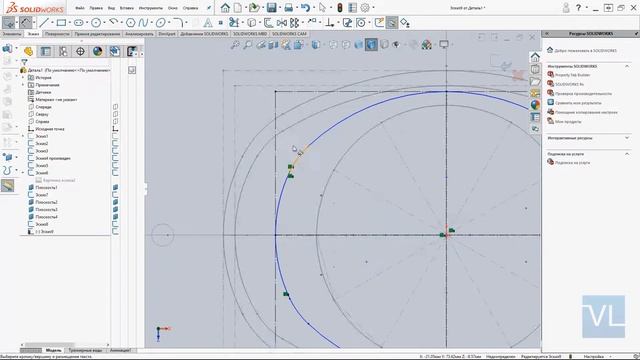Expand the Эскиз1 tree node
This screenshot has width=640, height=360.
23,136
